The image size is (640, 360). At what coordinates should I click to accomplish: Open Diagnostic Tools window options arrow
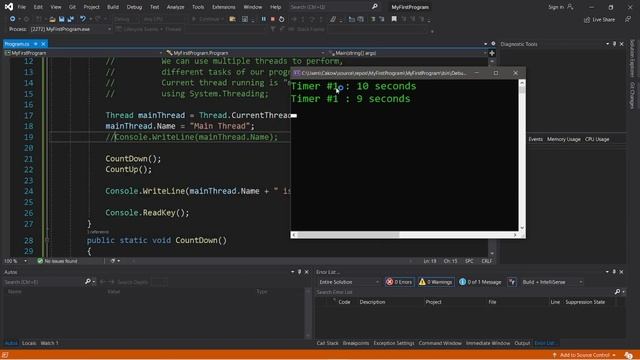point(607,44)
